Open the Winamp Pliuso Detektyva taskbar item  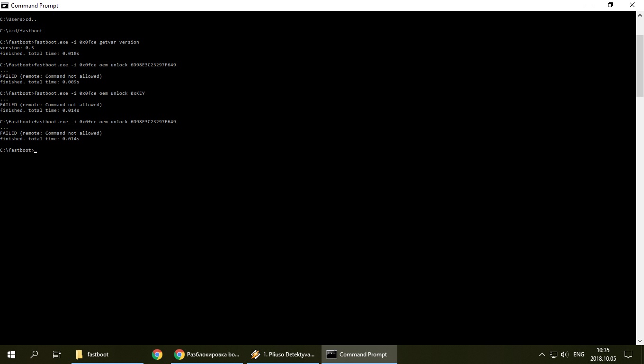pos(282,354)
